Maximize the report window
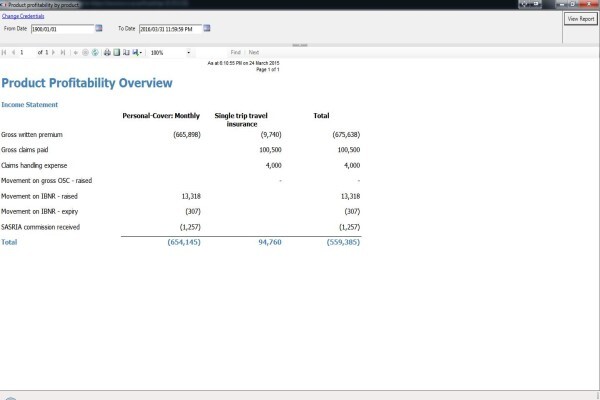The height and width of the screenshot is (400, 600). click(x=572, y=4)
